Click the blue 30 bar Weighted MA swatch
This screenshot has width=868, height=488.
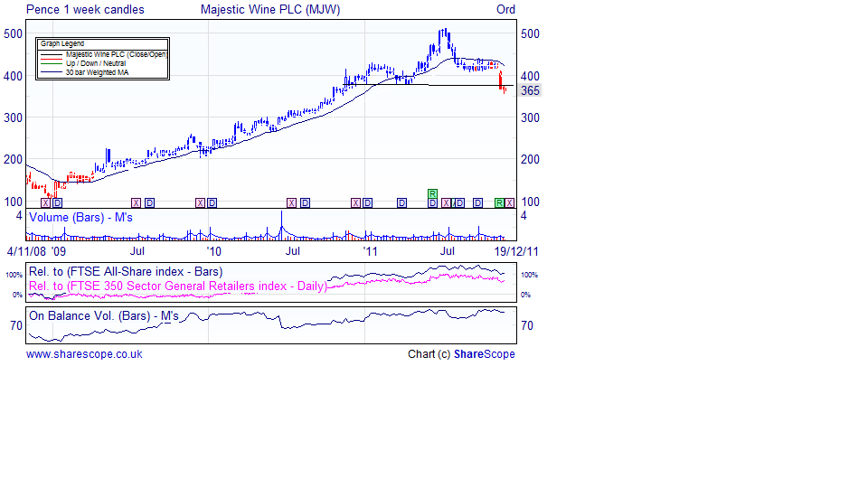pos(51,72)
